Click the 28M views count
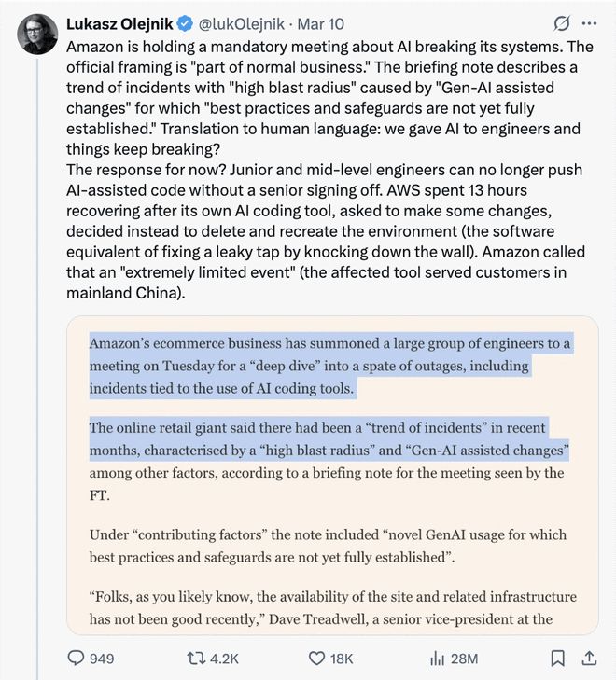616x680 pixels. click(x=464, y=659)
